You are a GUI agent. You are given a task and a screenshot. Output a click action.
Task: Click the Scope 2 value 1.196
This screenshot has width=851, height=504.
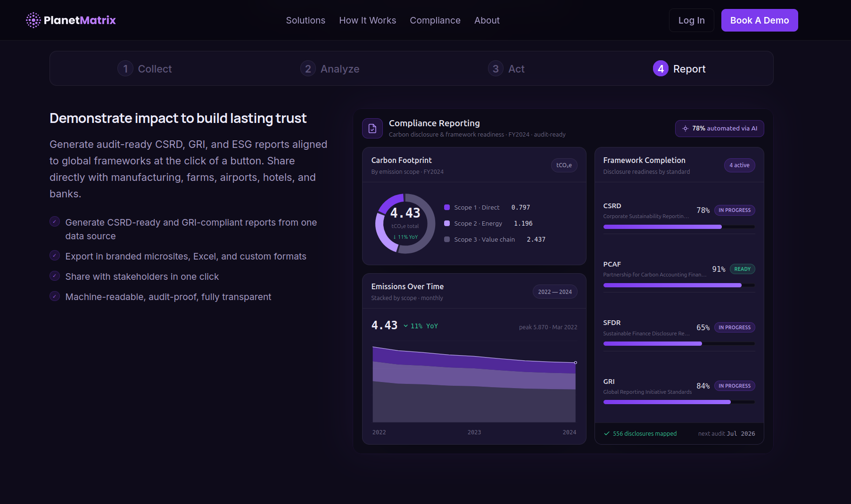click(523, 224)
